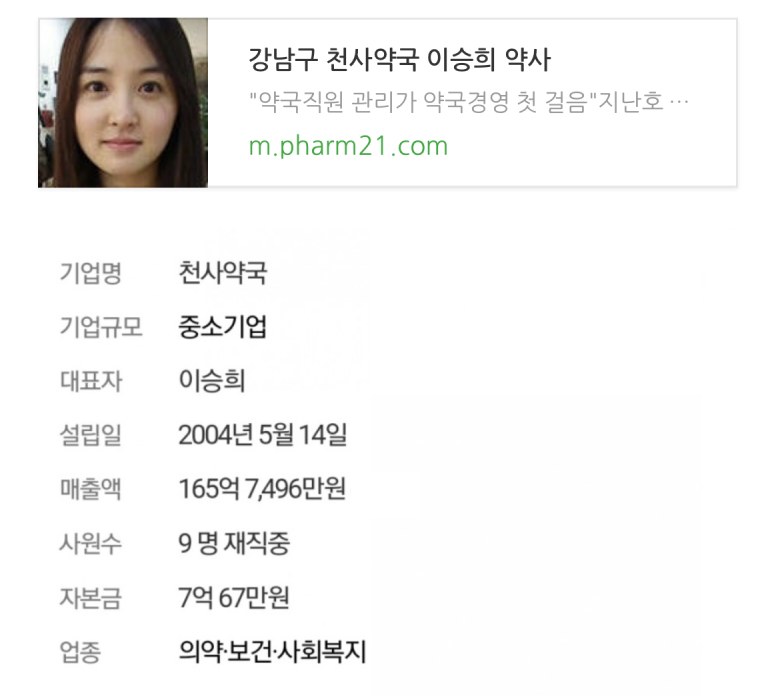
Task: Select the 기업규모 label
Action: 101,327
